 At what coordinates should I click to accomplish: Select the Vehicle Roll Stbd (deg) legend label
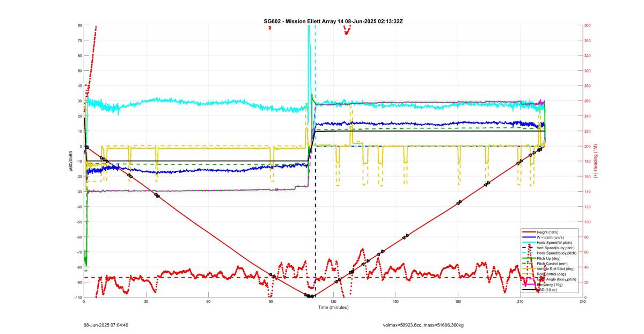click(x=555, y=269)
